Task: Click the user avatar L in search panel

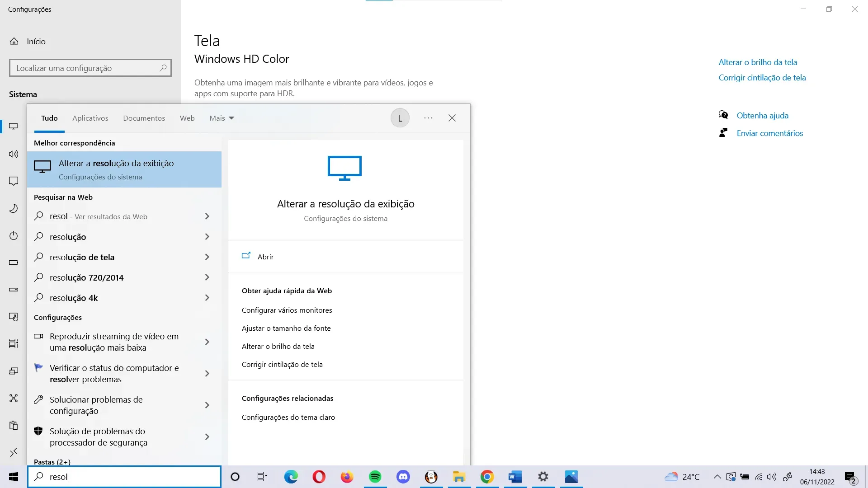Action: (x=400, y=118)
